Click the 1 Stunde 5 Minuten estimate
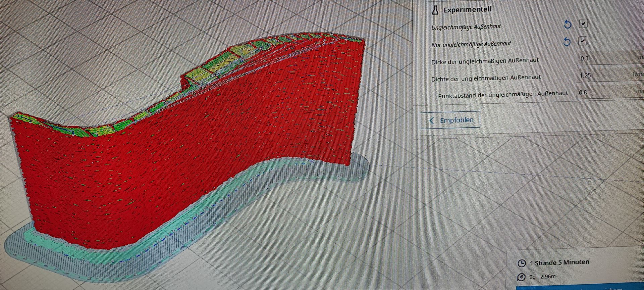 559,262
